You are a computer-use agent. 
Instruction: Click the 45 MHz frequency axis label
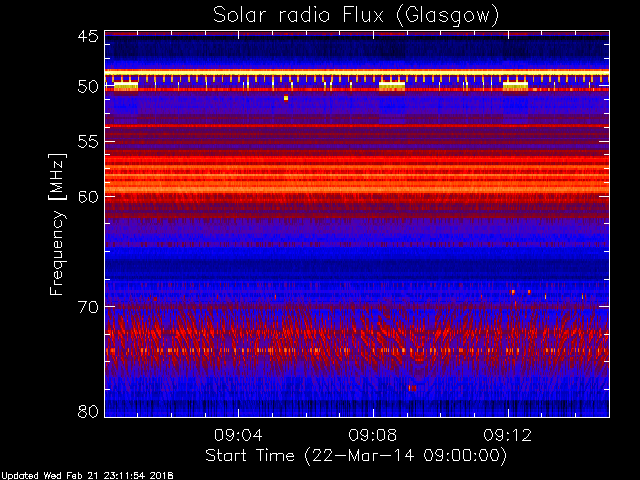pyautogui.click(x=88, y=36)
